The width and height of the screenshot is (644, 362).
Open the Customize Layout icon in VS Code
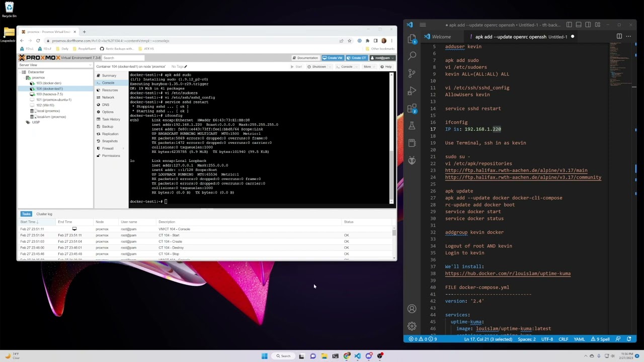597,25
